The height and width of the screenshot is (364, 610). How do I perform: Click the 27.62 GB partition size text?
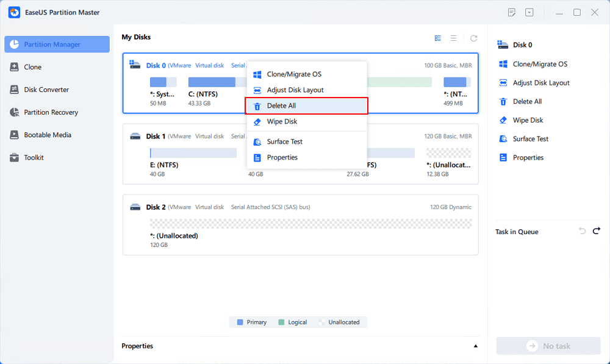(357, 174)
